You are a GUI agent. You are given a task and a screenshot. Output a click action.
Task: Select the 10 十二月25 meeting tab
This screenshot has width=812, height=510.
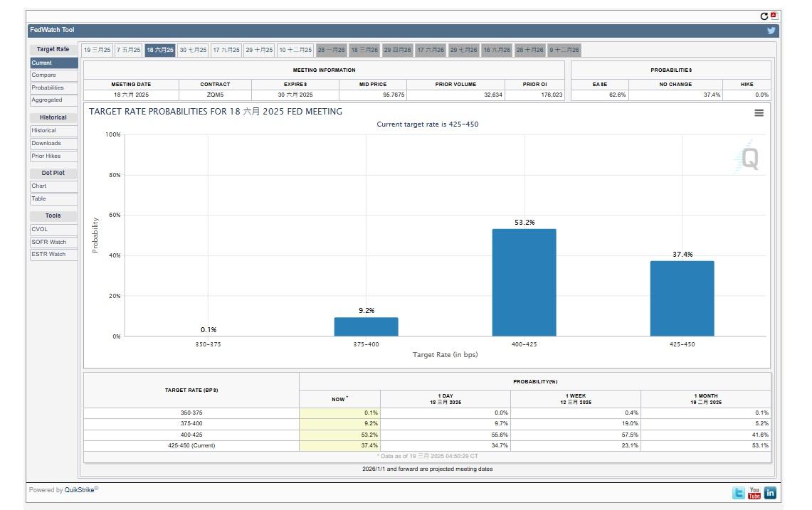(295, 50)
